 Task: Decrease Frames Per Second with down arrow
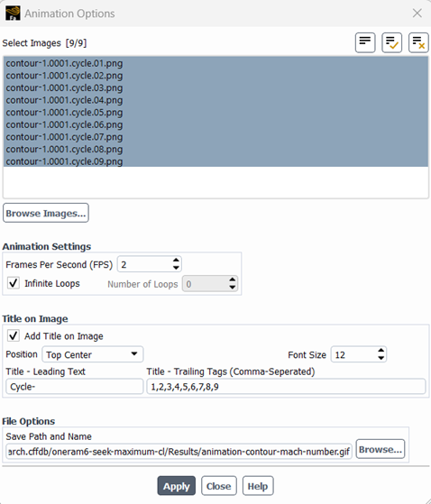176,268
